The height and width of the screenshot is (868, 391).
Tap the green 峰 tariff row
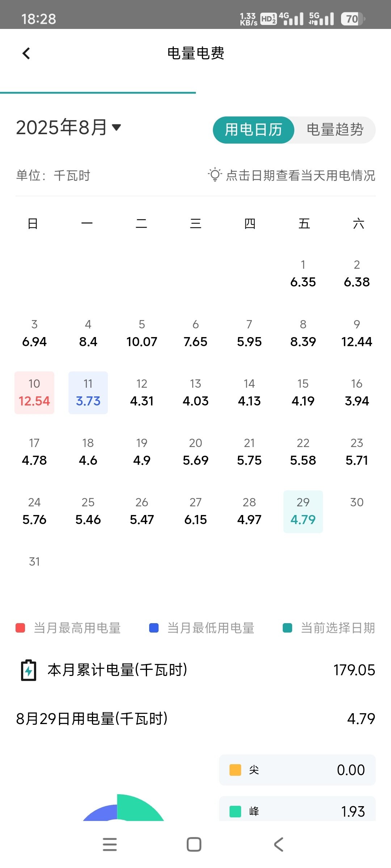pos(297,811)
